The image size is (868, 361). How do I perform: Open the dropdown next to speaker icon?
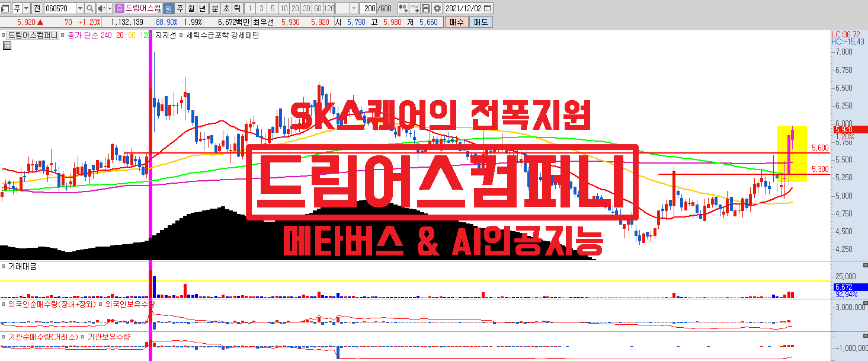tap(110, 8)
